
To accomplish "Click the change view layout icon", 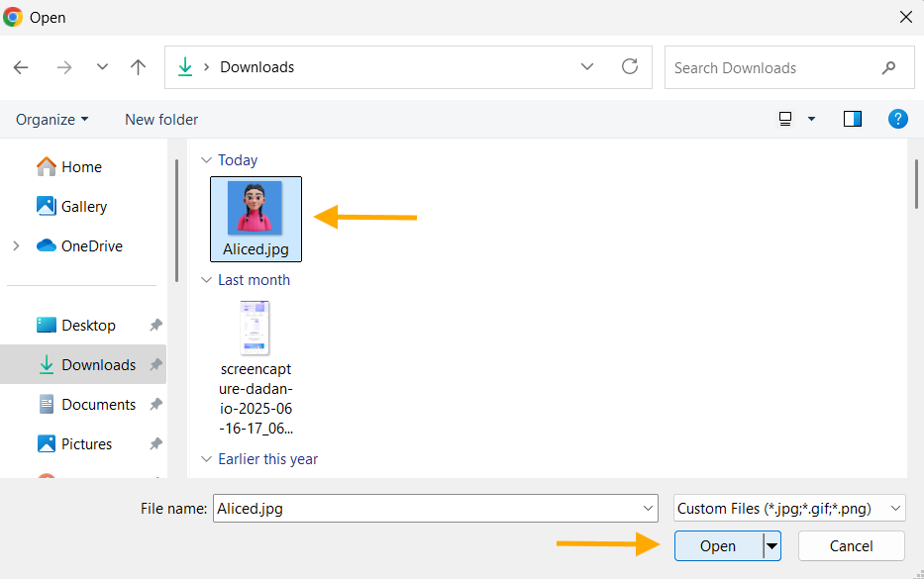I will [785, 119].
